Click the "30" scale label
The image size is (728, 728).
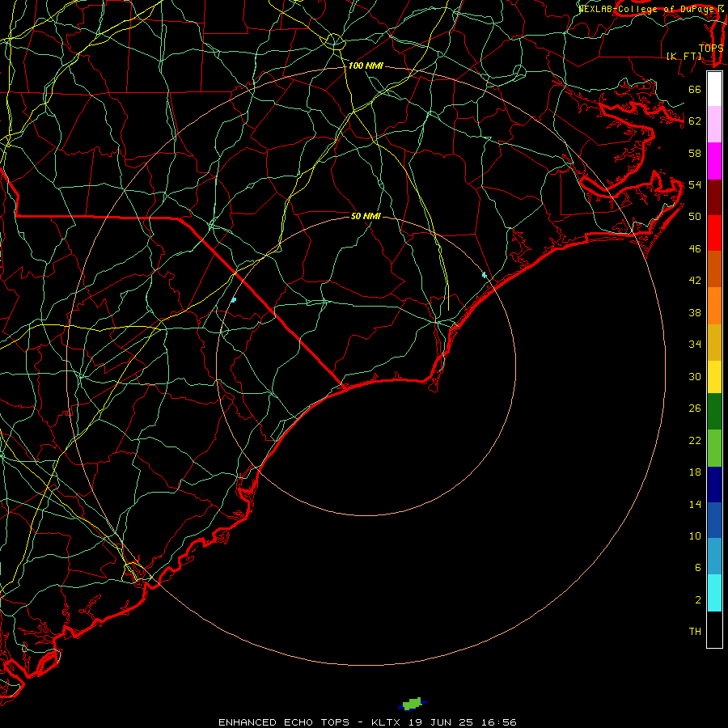pos(695,376)
